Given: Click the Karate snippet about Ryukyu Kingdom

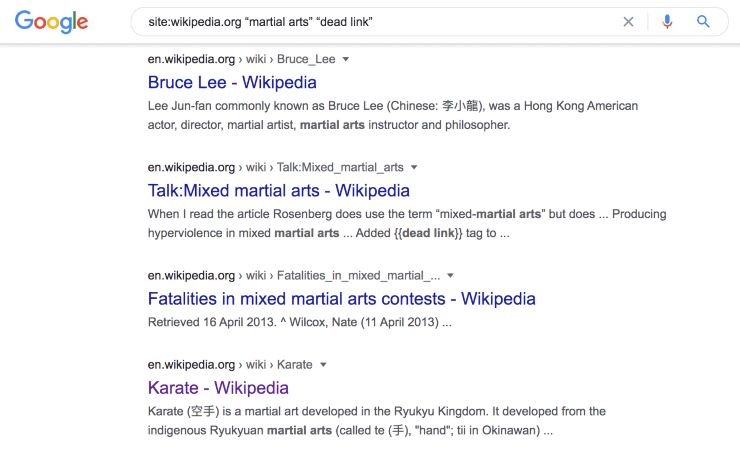Looking at the screenshot, I should [376, 421].
